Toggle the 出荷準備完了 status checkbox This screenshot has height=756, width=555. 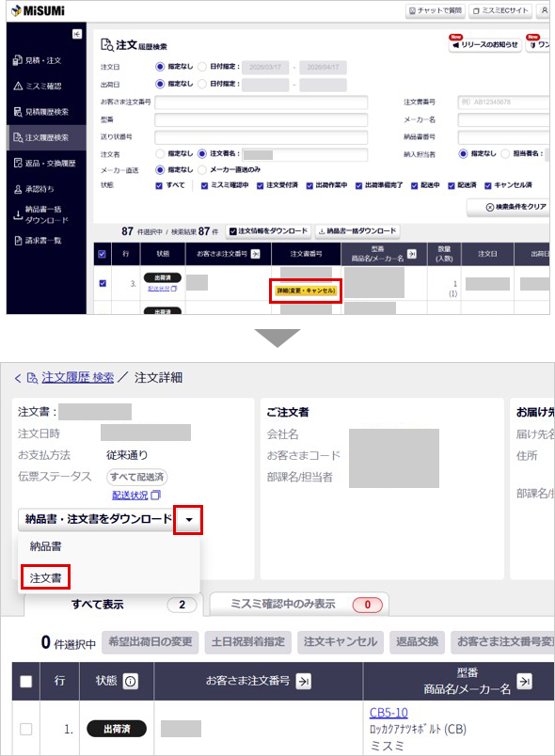(358, 185)
